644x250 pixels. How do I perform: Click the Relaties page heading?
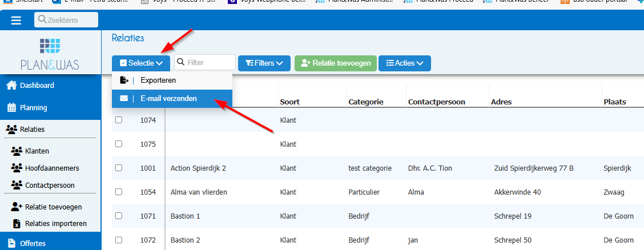pos(128,38)
